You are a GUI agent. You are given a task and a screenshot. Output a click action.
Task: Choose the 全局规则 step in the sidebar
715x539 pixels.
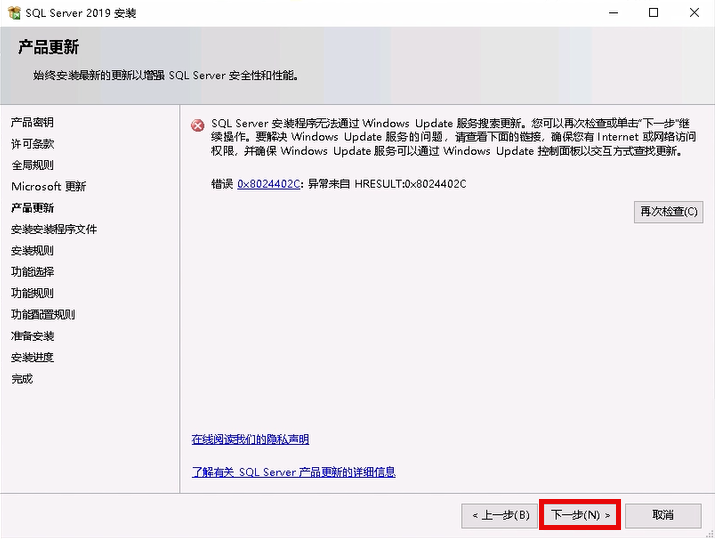point(32,165)
